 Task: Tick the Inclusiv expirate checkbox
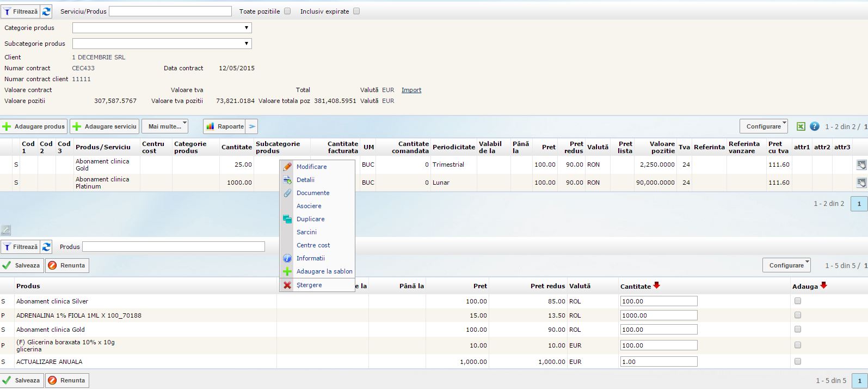point(356,11)
